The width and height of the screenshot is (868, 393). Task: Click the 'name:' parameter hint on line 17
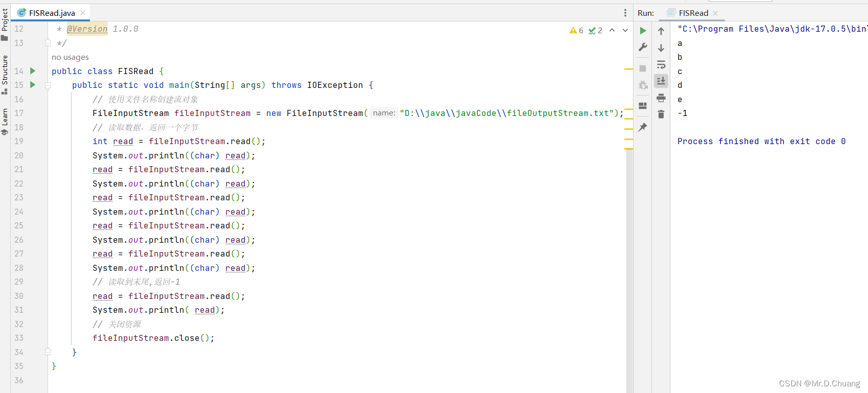point(384,113)
